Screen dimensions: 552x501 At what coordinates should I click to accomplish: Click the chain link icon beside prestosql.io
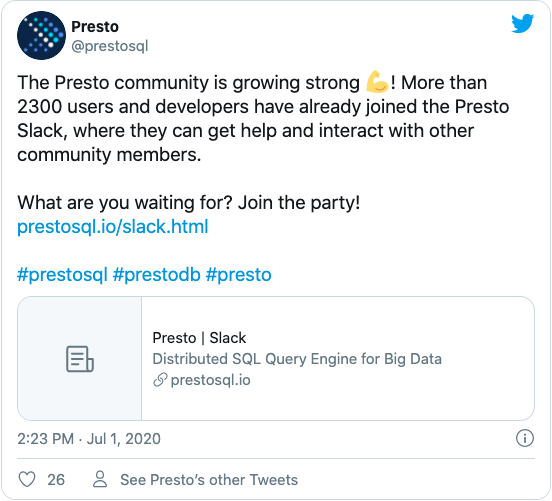pyautogui.click(x=160, y=380)
